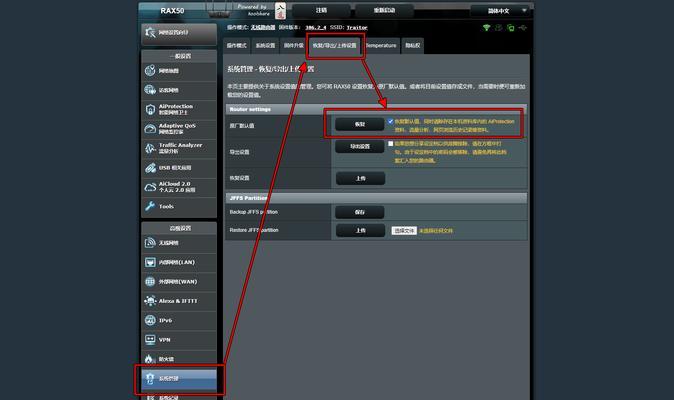Viewport: 674px width, 400px height.
Task: Click the VPN monitor icon
Action: (150, 339)
